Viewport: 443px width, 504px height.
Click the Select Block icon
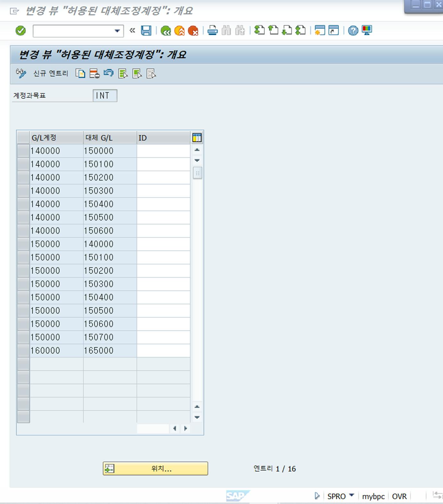[137, 74]
